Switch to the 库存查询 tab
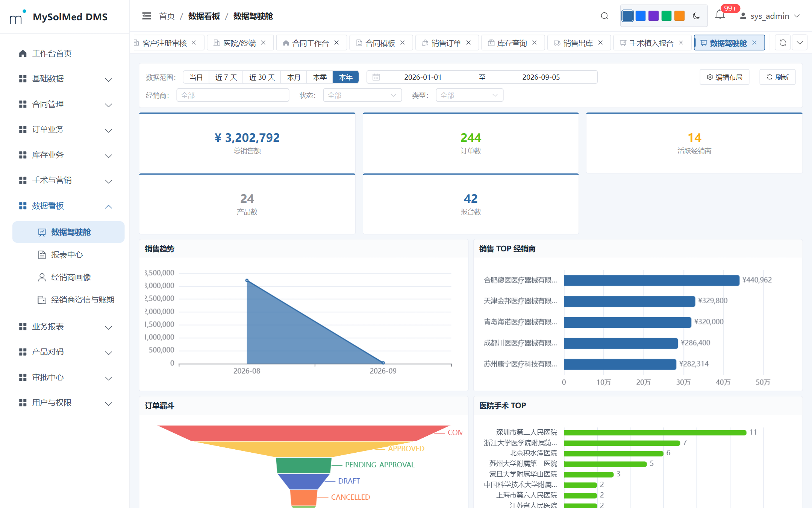The image size is (812, 508). (512, 43)
